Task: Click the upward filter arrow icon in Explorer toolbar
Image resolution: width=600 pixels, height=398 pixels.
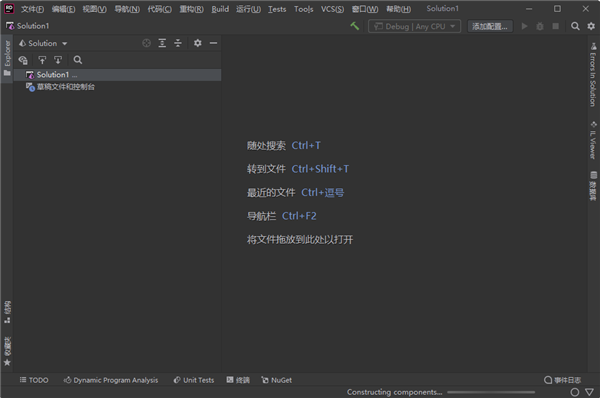Action: [x=42, y=60]
